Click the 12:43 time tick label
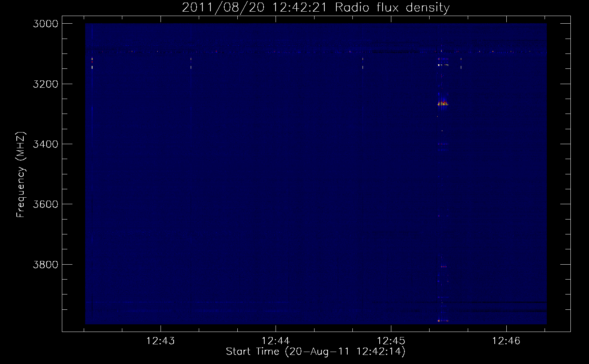This screenshot has height=364, width=589. click(160, 341)
